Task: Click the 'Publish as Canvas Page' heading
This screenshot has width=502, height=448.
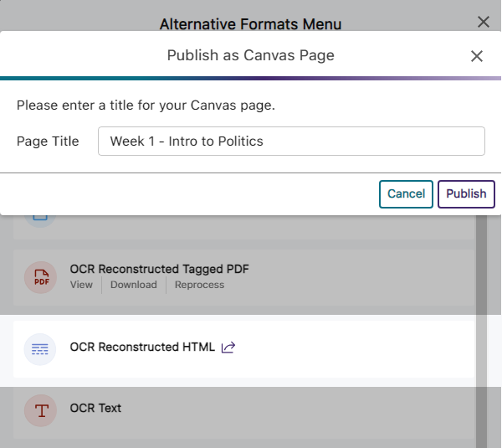Action: [x=250, y=56]
